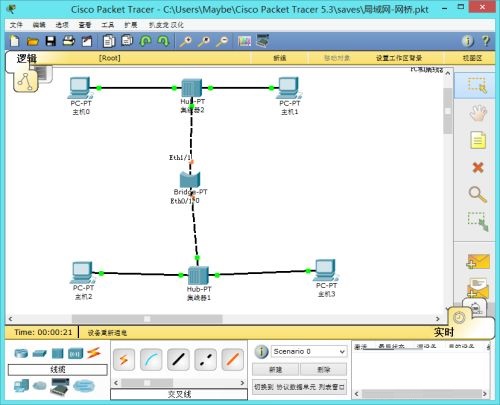The width and height of the screenshot is (500, 405).
Task: Pick the console cable (light blue curve)
Action: (x=151, y=360)
